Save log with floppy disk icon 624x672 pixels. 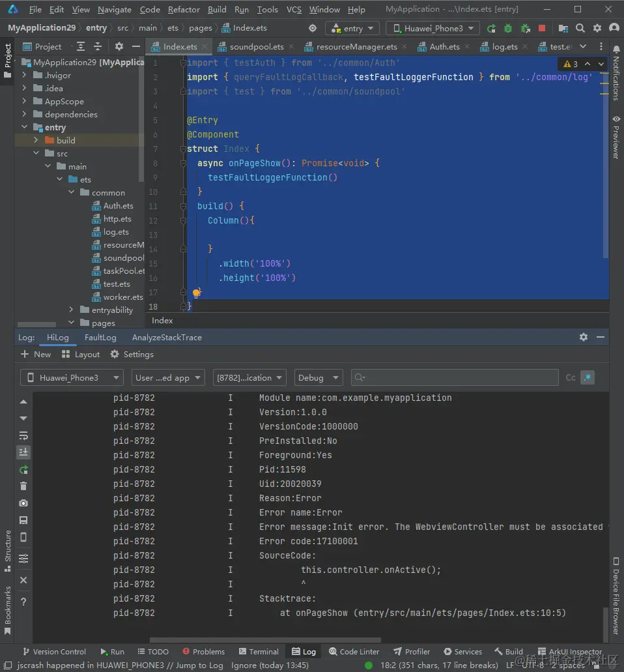point(23,520)
